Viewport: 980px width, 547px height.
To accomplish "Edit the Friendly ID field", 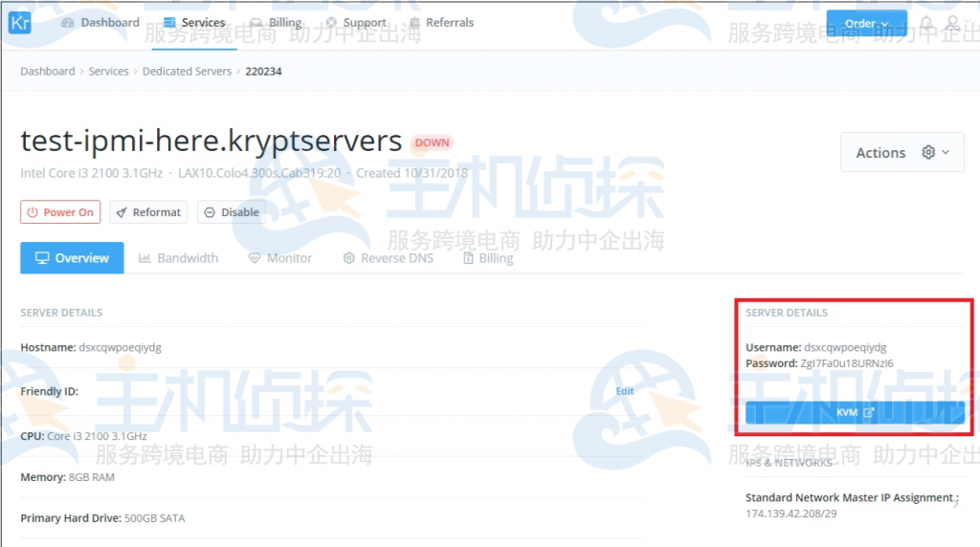I will [624, 391].
